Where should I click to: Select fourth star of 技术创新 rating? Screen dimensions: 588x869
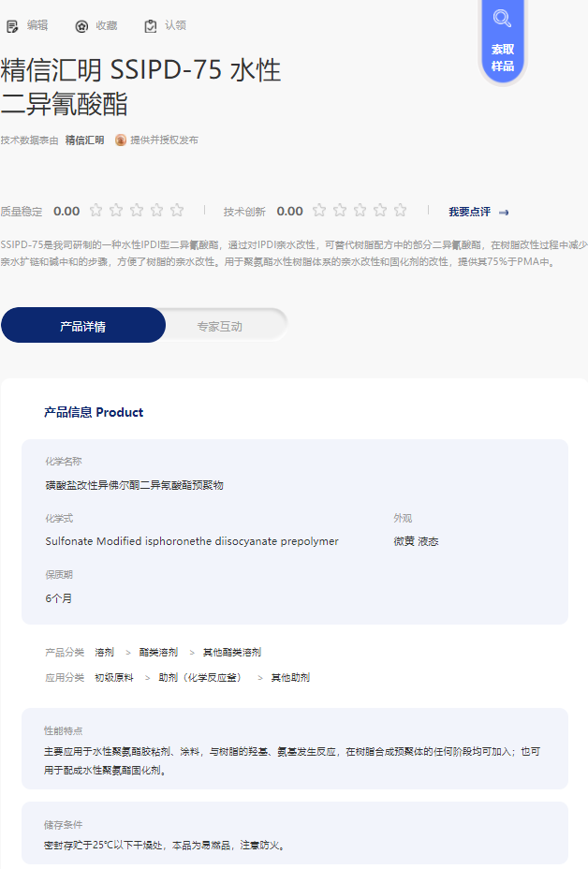pyautogui.click(x=379, y=211)
